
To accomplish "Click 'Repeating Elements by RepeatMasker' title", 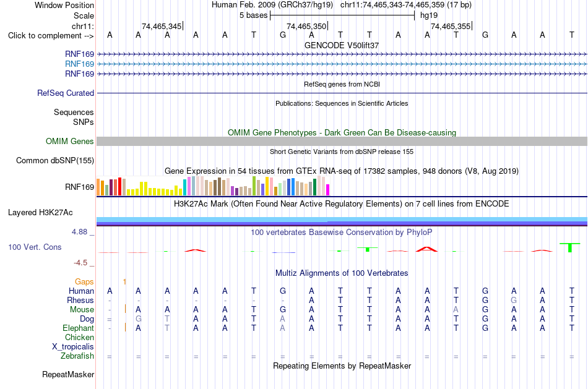I will tap(342, 365).
